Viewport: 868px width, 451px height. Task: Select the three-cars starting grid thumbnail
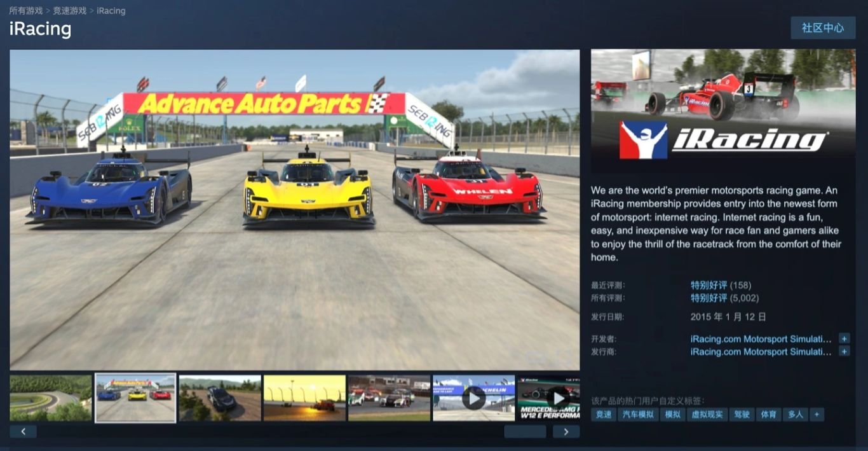tap(135, 398)
